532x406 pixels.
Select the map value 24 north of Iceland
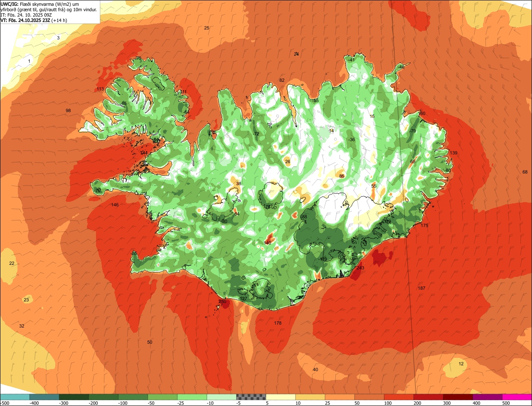click(x=296, y=54)
